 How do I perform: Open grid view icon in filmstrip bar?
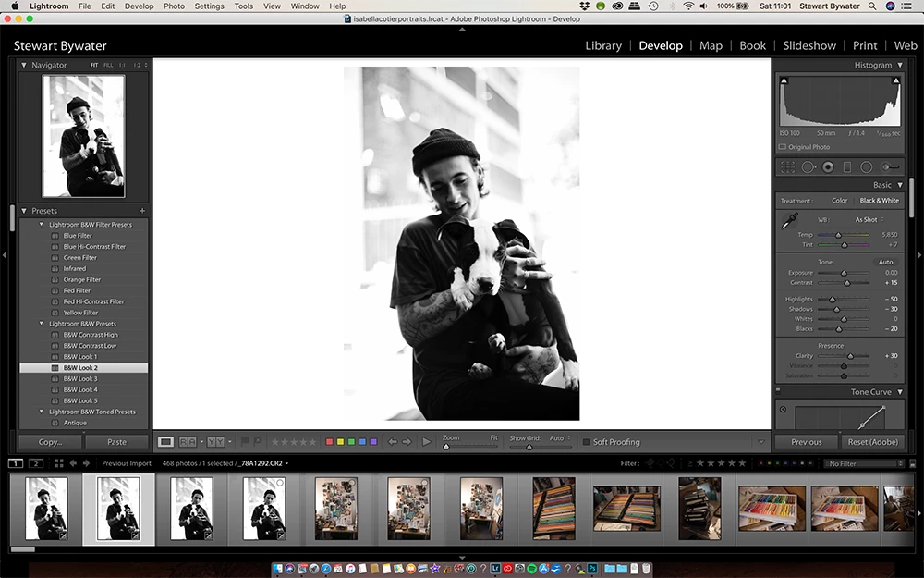(x=59, y=463)
